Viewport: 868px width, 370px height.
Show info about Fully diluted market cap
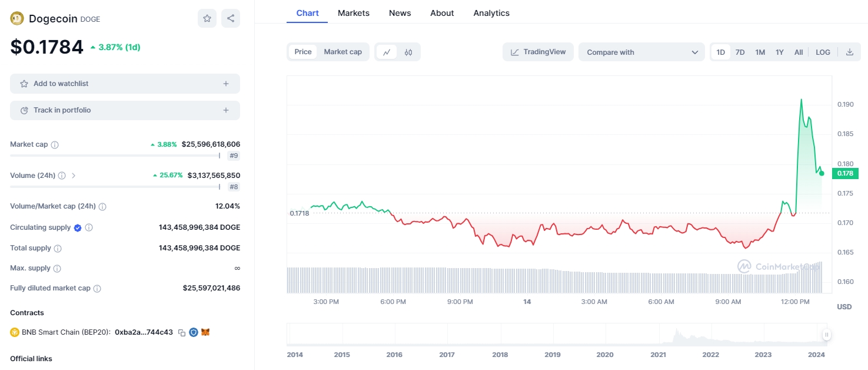pos(97,289)
